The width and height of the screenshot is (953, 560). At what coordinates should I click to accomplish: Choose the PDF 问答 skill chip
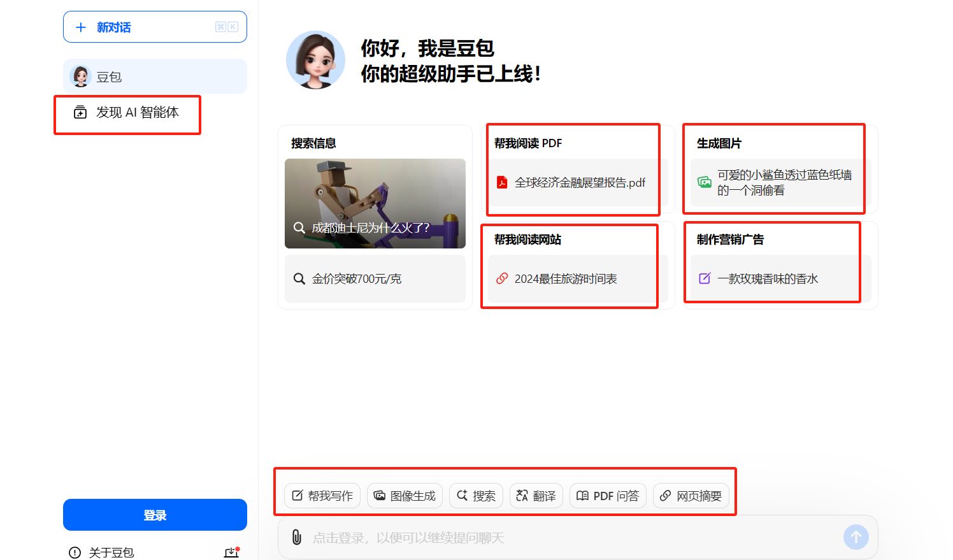[608, 496]
